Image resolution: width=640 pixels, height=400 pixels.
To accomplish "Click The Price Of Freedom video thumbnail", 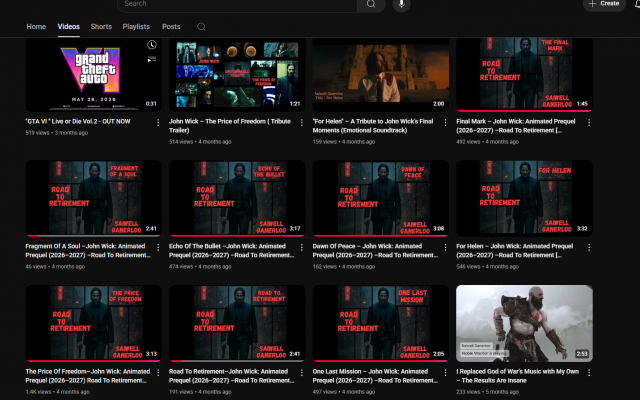I will [93, 323].
